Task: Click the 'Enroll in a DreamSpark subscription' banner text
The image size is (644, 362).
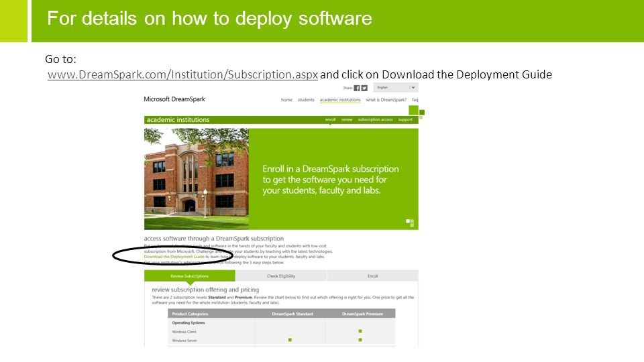Action: point(331,180)
